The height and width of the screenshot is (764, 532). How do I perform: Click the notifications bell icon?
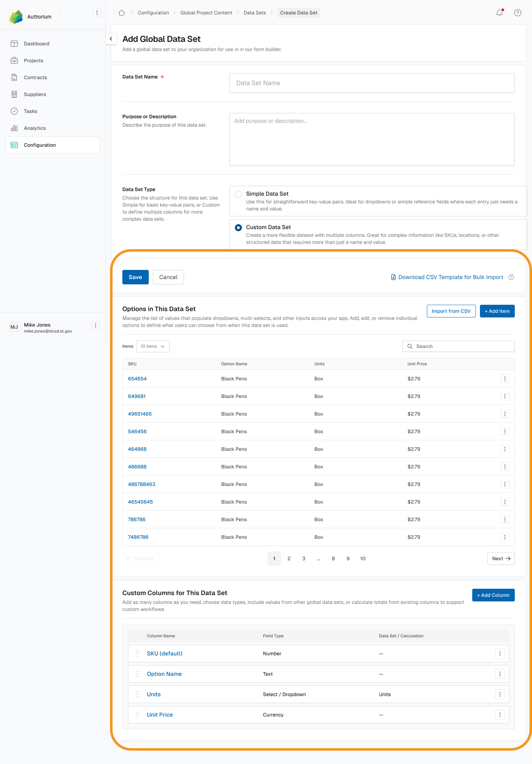499,13
